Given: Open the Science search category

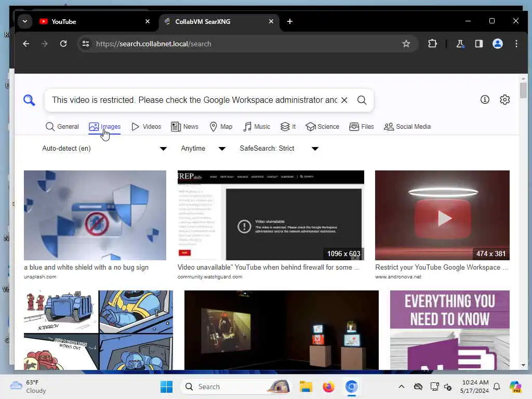Looking at the screenshot, I should coord(322,127).
